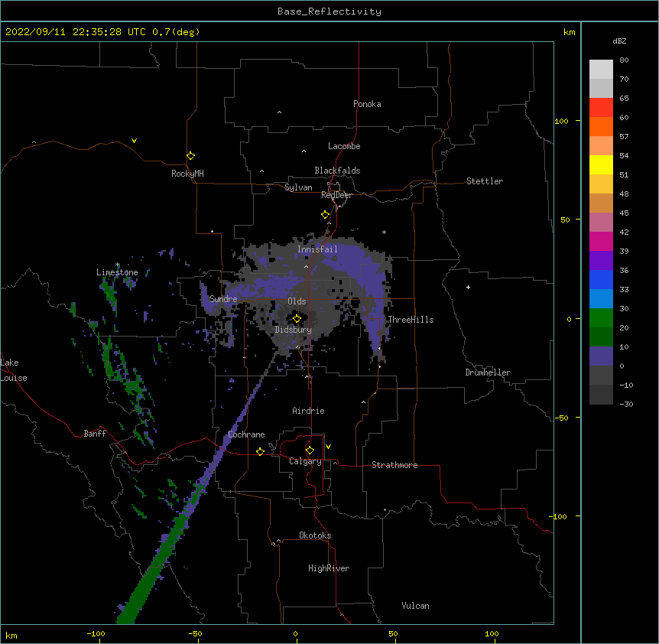Viewport: 659px width, 644px height.
Task: Click the yellow diamond marker above Calgary
Action: tap(310, 450)
